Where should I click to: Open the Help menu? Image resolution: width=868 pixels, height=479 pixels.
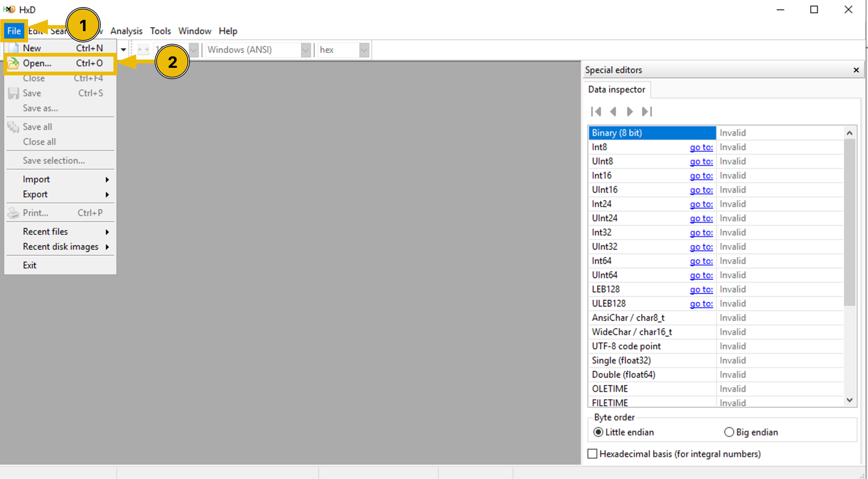point(228,31)
